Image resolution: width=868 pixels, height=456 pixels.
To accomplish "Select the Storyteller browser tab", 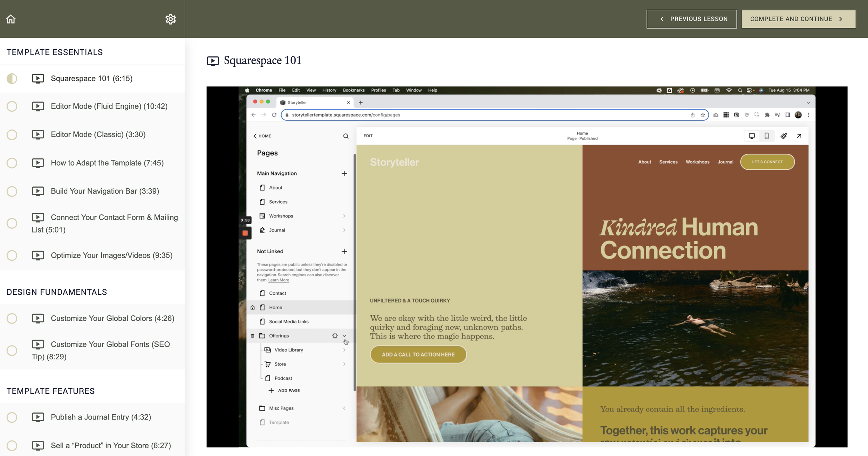I will 315,103.
